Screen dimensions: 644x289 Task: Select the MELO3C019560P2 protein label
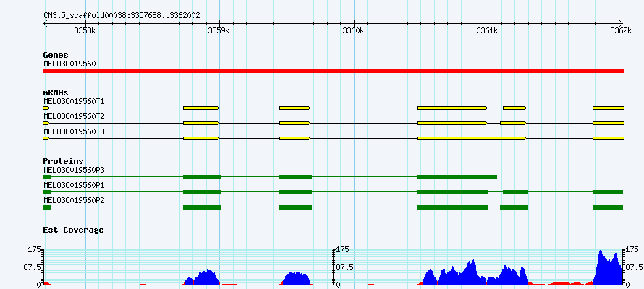(x=74, y=200)
